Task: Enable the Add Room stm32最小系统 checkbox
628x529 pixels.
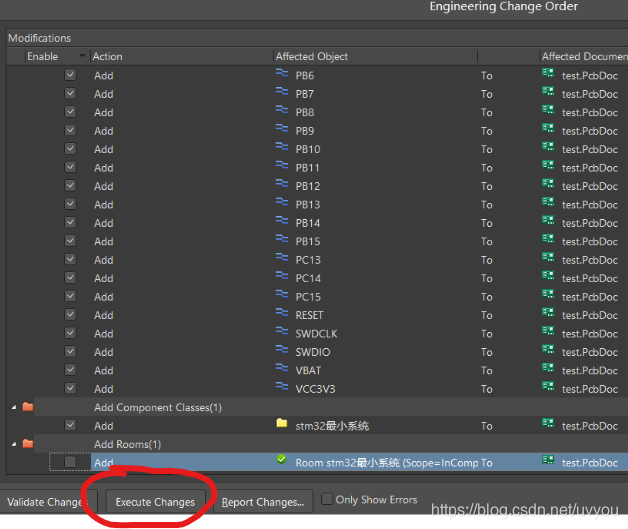Action: point(70,462)
